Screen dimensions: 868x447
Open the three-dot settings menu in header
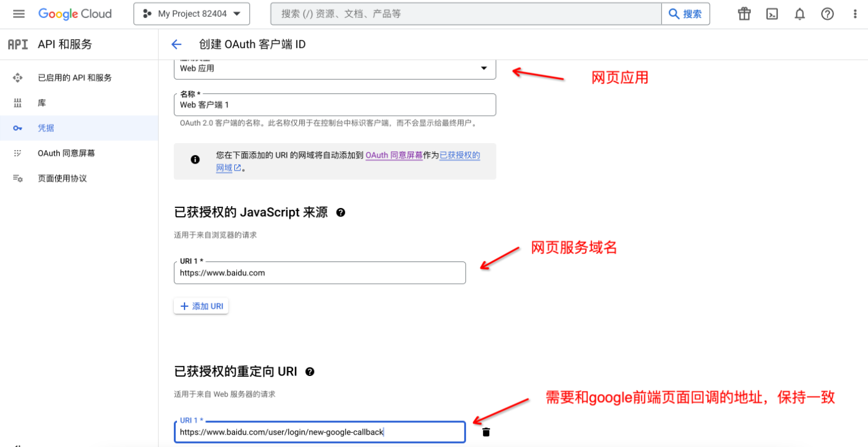[855, 14]
